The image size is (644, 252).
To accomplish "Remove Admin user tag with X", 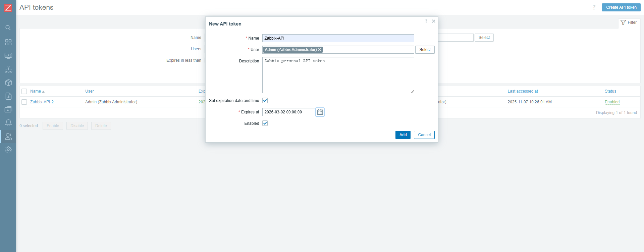I will tap(320, 50).
